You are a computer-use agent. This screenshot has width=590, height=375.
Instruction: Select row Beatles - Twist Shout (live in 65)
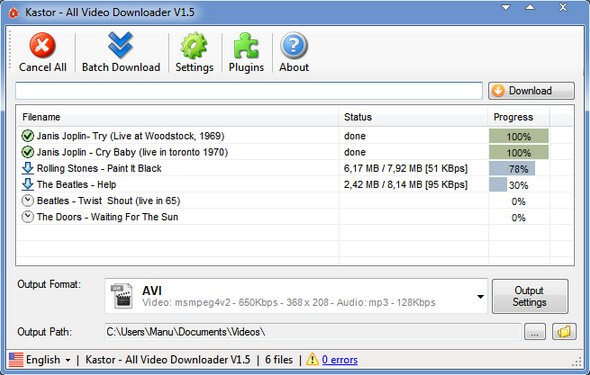pyautogui.click(x=295, y=200)
